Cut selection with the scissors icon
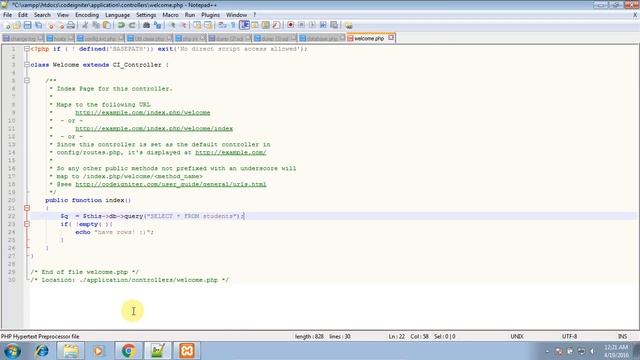This screenshot has width=640, height=360. coord(85,25)
